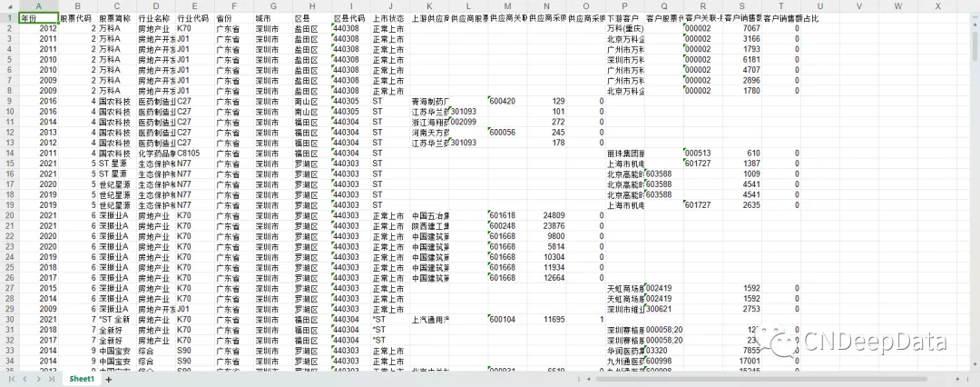
Task: Select column S by its header
Action: 742,5
